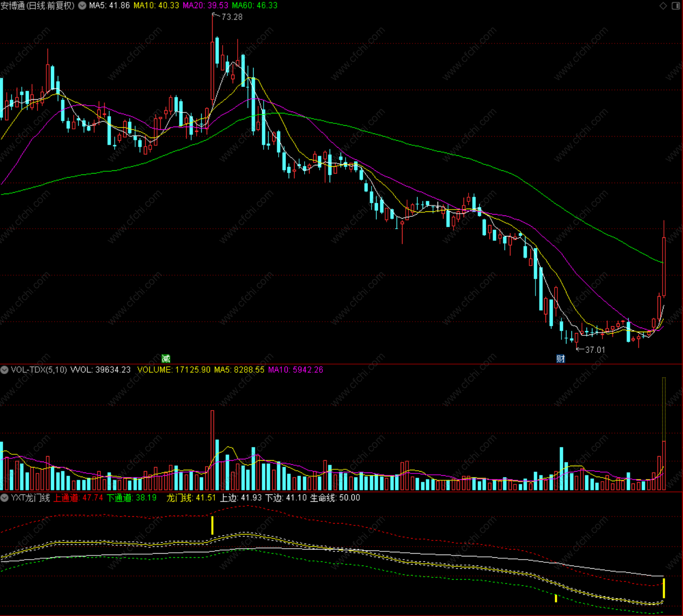
Task: Select the MA20: 39.53 label
Action: pyautogui.click(x=205, y=5)
